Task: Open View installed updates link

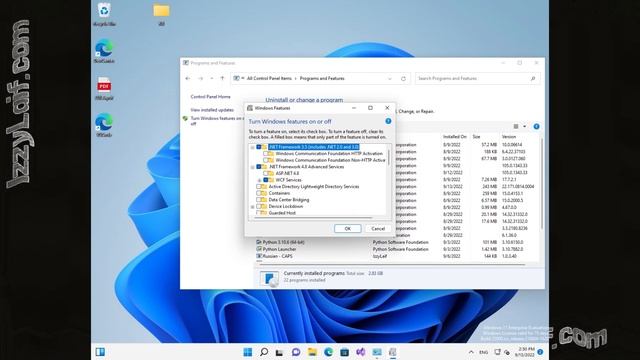Action: point(212,110)
